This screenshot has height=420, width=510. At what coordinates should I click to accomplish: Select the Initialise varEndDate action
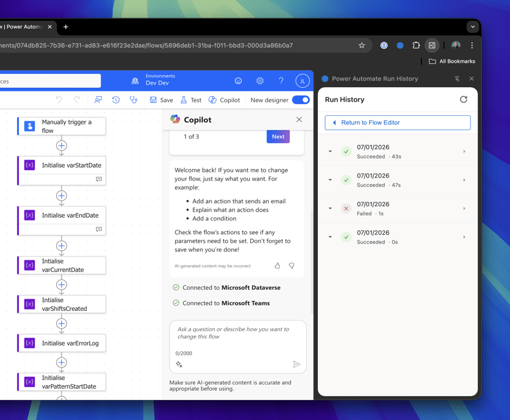click(x=62, y=221)
